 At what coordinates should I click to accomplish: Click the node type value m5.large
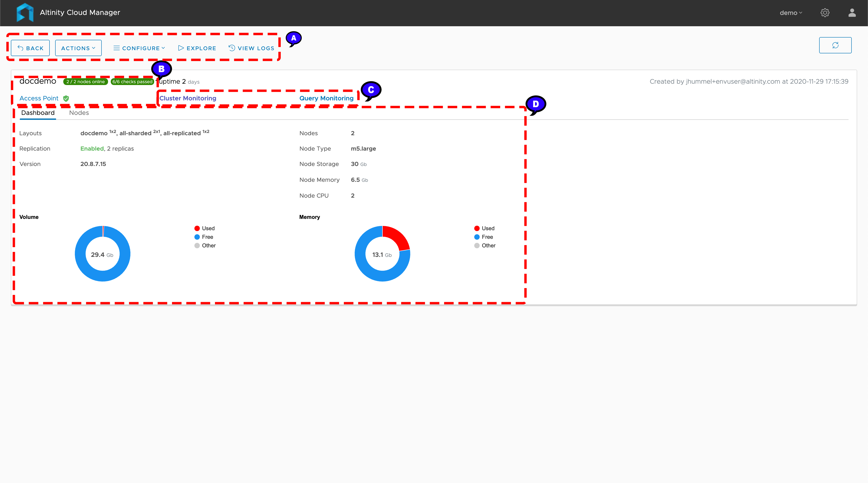click(x=363, y=149)
